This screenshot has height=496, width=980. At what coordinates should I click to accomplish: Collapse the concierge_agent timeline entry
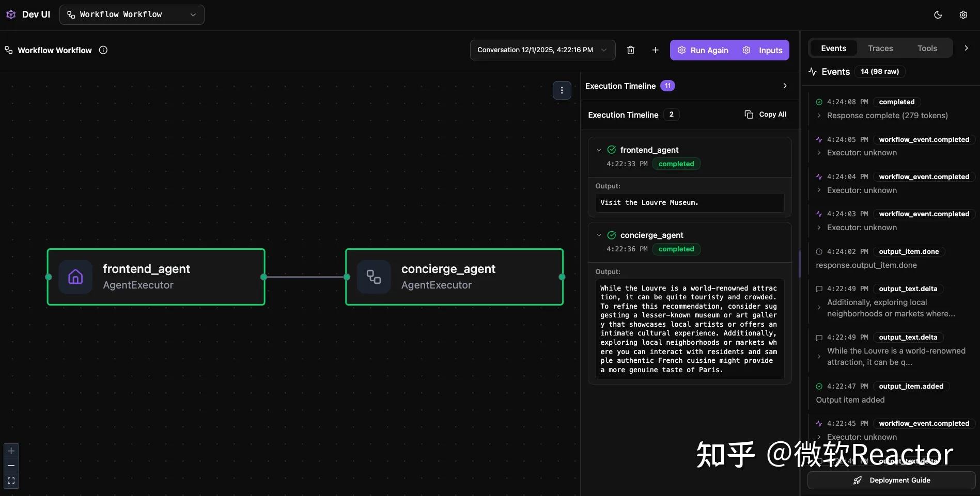tap(599, 235)
